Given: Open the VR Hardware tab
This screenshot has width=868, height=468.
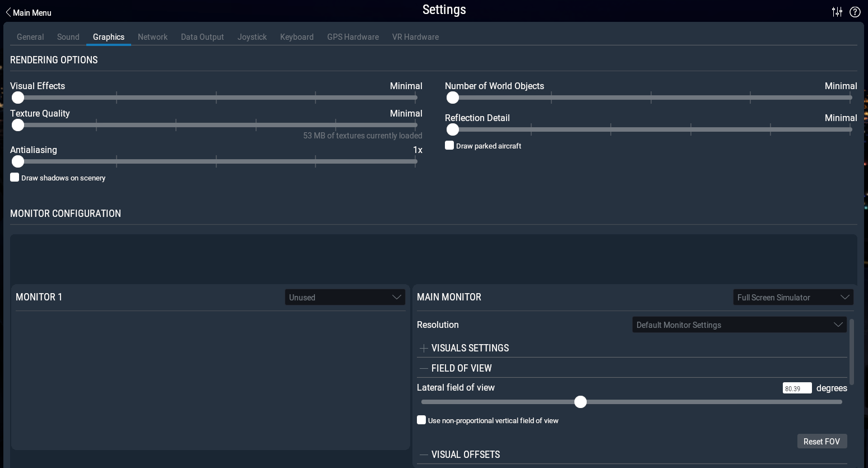Looking at the screenshot, I should point(416,37).
